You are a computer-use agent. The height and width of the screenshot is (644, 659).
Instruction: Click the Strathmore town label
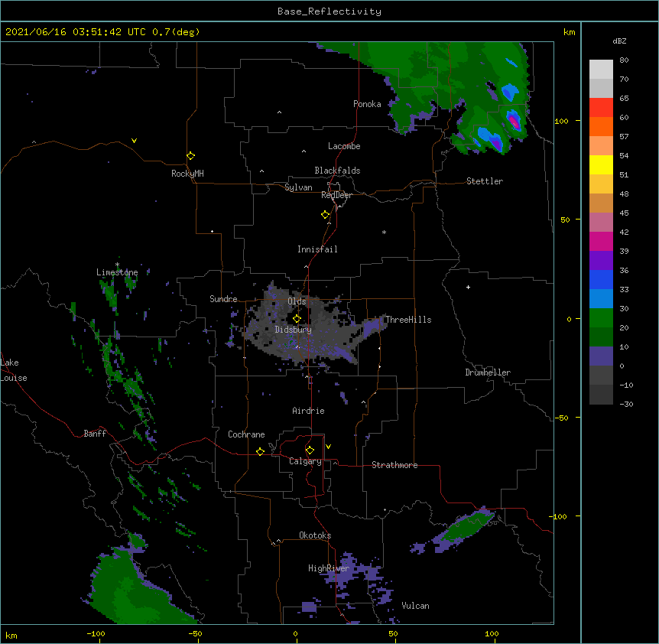pyautogui.click(x=394, y=465)
